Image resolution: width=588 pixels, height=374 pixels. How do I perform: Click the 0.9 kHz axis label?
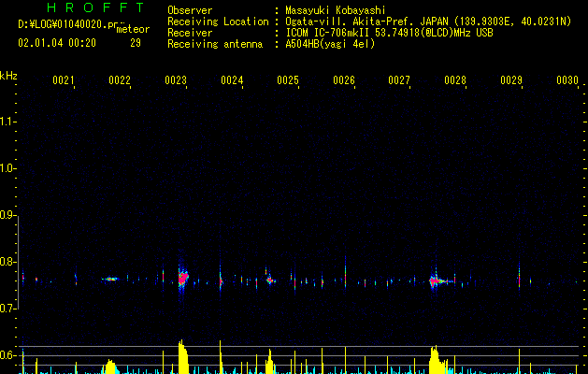click(x=7, y=215)
